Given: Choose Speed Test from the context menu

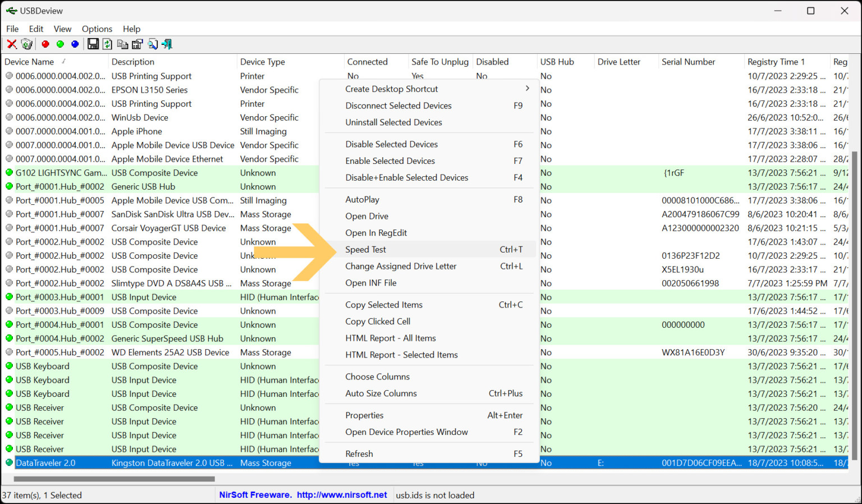Looking at the screenshot, I should [365, 249].
